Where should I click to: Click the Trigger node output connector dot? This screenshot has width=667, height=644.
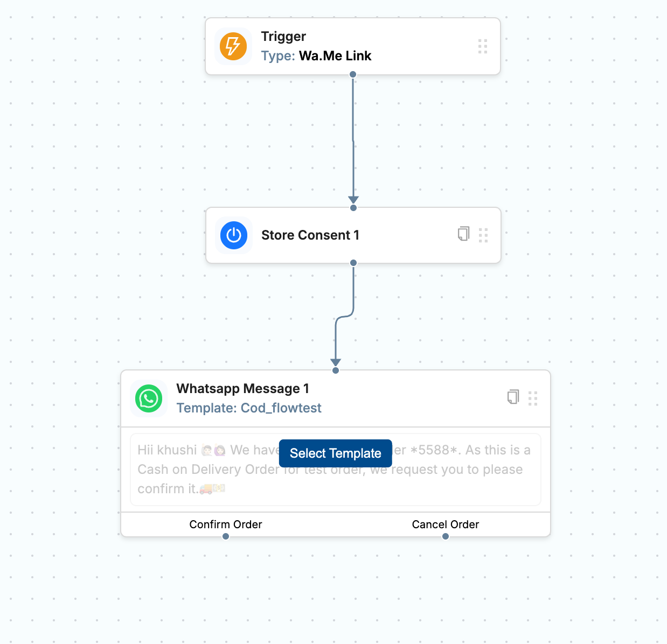point(353,74)
